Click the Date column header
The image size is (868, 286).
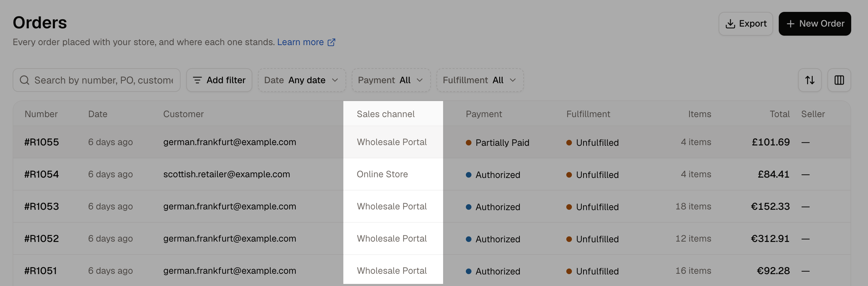point(98,114)
